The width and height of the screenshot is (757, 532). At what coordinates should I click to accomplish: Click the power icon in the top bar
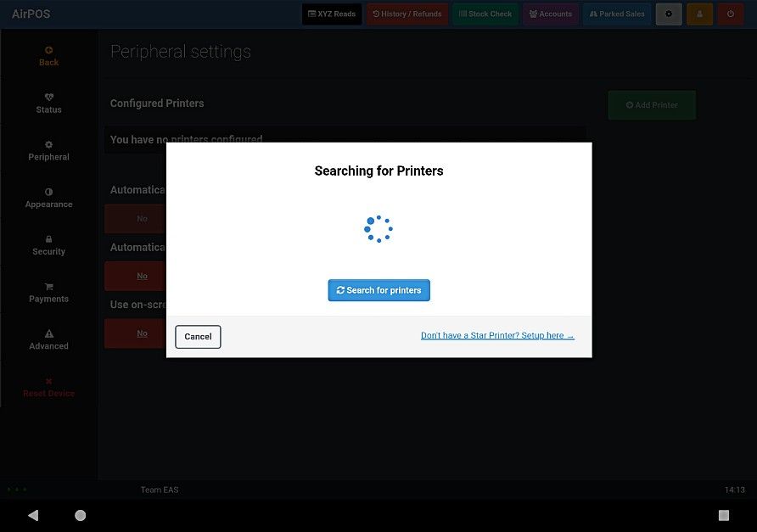click(731, 14)
